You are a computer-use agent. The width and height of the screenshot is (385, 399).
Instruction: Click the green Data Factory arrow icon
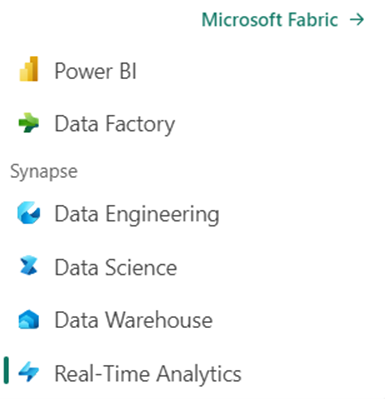click(29, 123)
